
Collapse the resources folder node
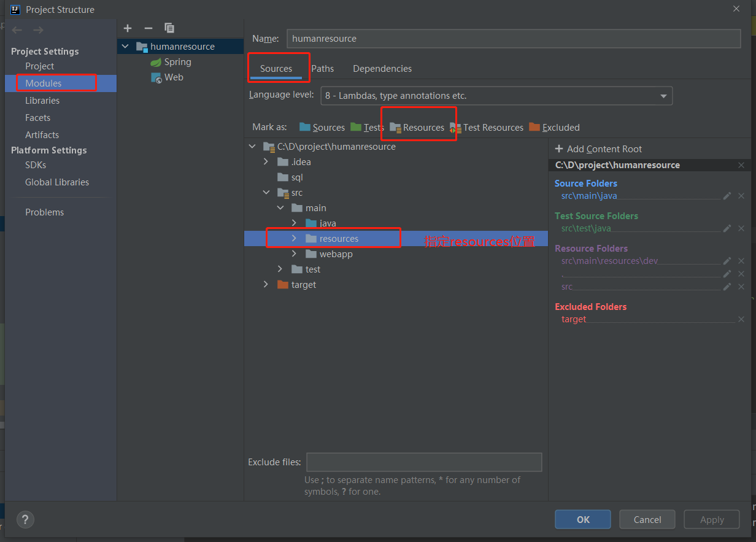pos(295,238)
